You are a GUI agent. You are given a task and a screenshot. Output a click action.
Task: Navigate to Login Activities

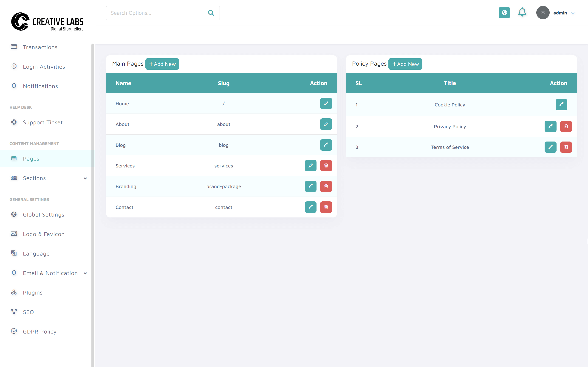point(44,67)
